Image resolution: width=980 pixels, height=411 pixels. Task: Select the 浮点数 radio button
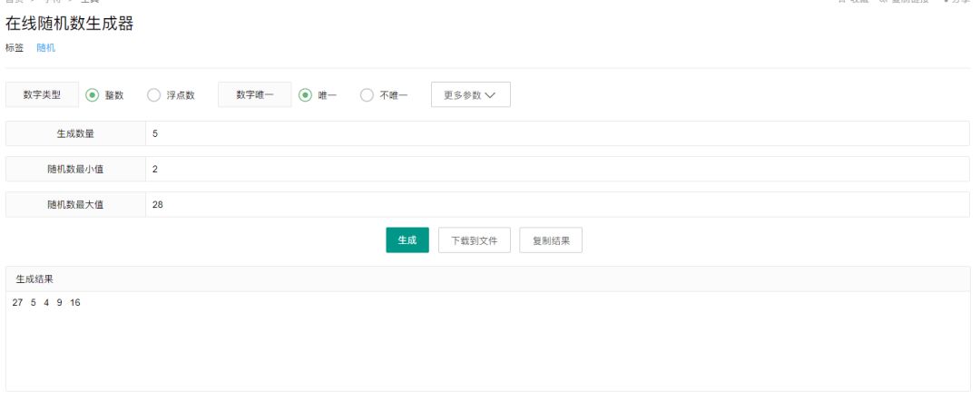click(x=153, y=95)
